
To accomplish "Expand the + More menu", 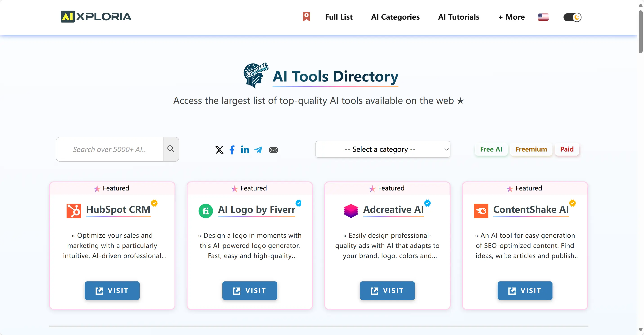I will pos(512,17).
